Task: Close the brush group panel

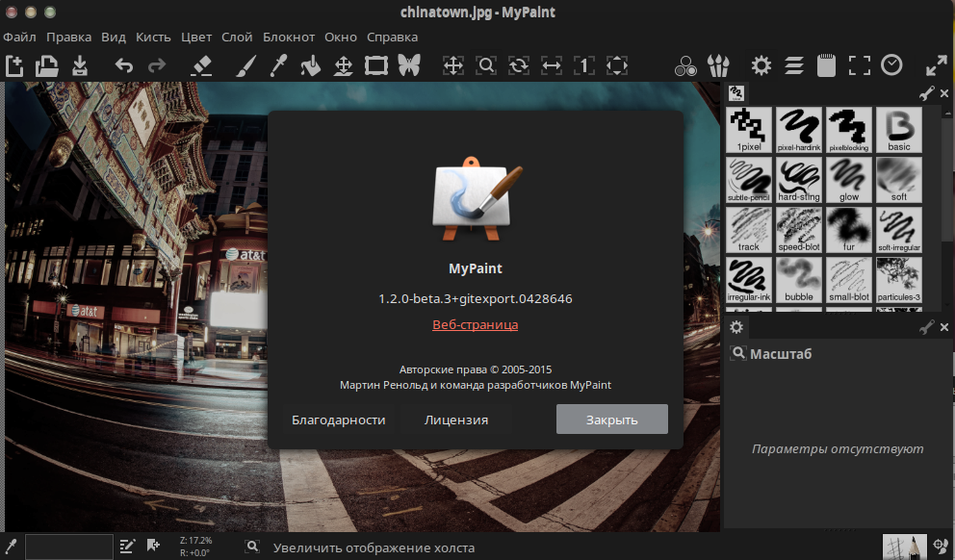Action: (944, 93)
